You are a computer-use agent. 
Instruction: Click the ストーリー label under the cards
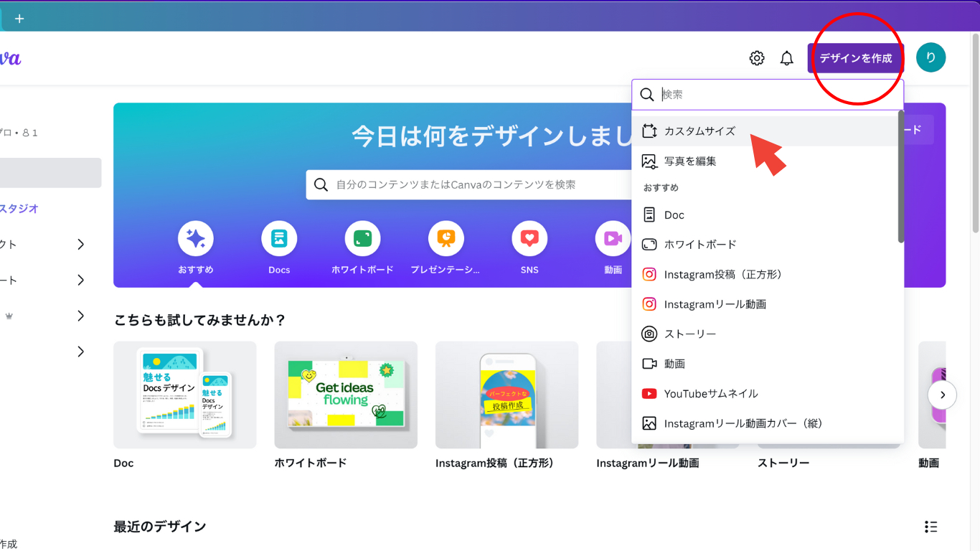[x=783, y=463]
